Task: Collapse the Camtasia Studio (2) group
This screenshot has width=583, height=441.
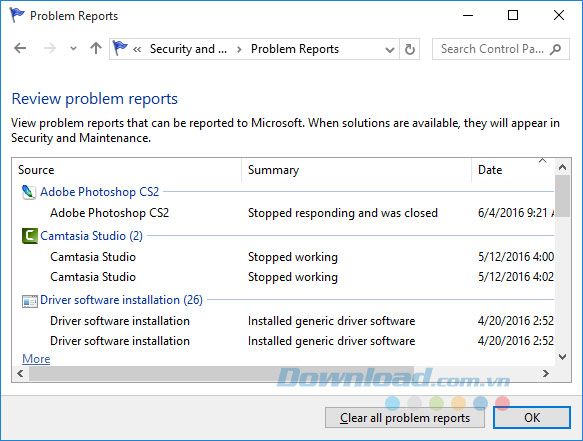Action: click(91, 236)
